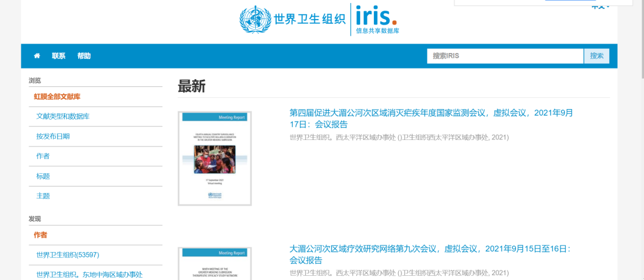Open the 帮助 help menu item
The width and height of the screenshot is (644, 280).
point(84,56)
